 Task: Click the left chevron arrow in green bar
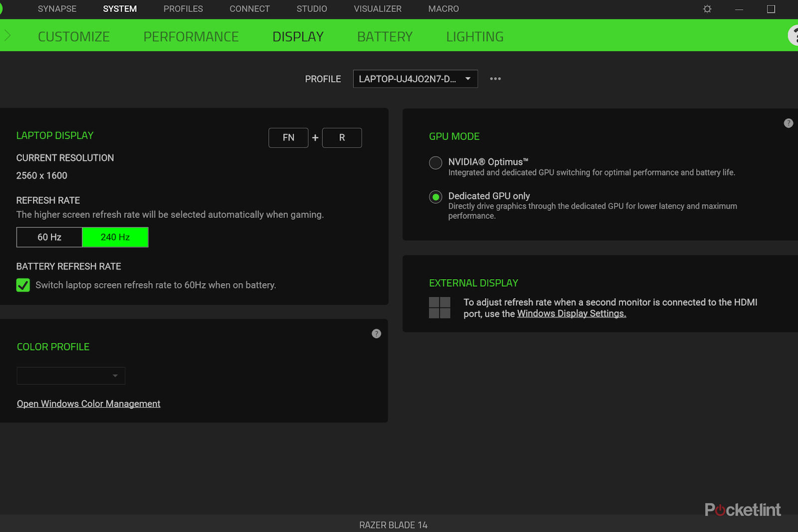point(7,35)
